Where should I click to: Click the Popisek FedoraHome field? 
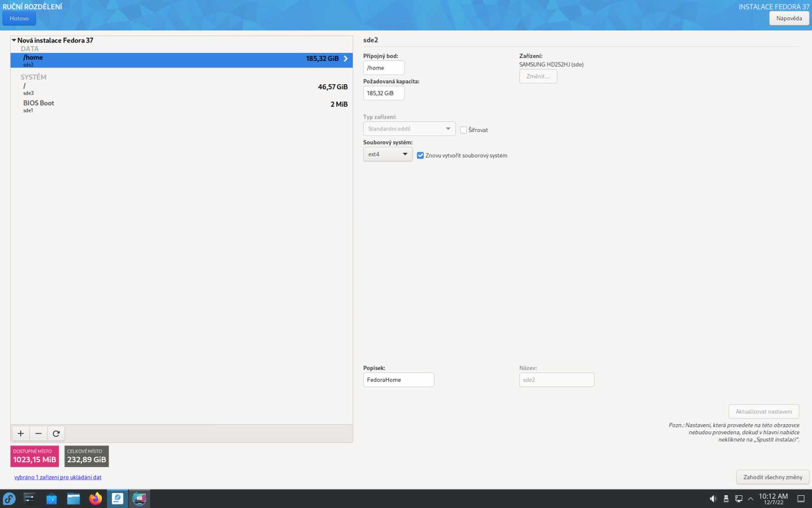point(398,380)
